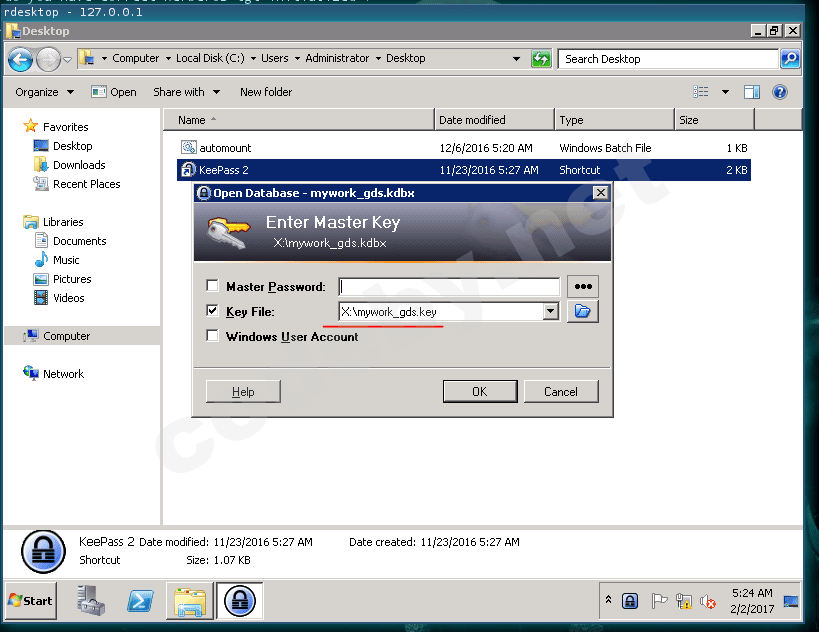This screenshot has height=632, width=819.
Task: Open the address bar history dropdown
Action: tap(516, 58)
